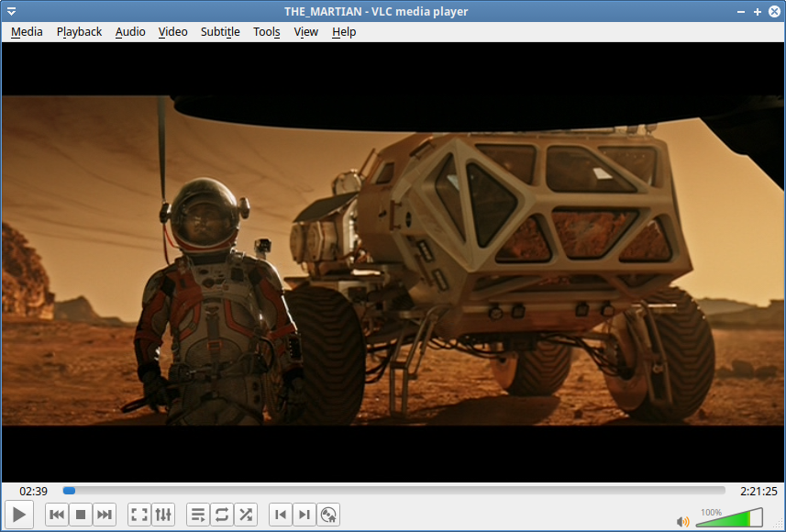Start playback with the Play button

(19, 514)
